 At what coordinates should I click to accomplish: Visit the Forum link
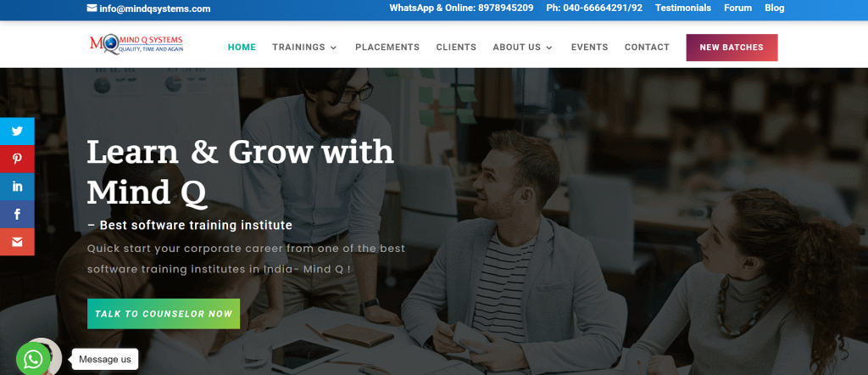click(738, 8)
